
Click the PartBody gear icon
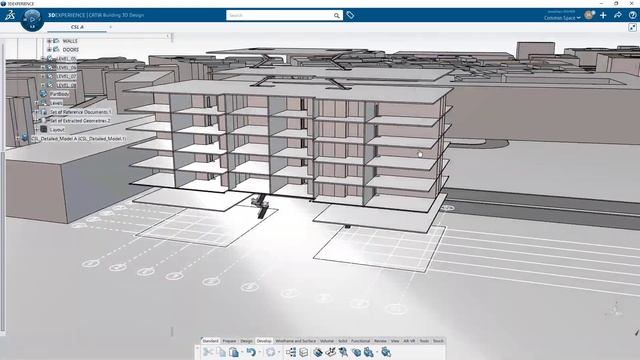pos(43,94)
